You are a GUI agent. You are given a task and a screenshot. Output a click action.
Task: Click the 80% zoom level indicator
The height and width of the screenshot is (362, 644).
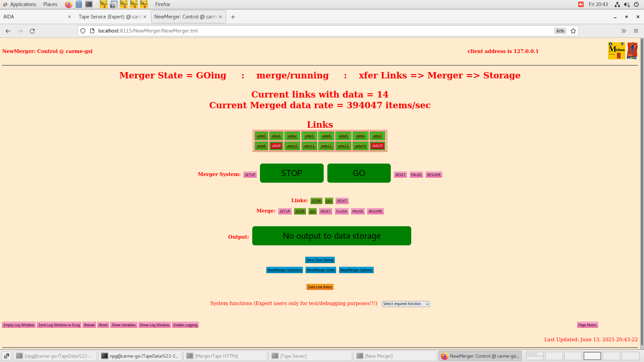(560, 31)
